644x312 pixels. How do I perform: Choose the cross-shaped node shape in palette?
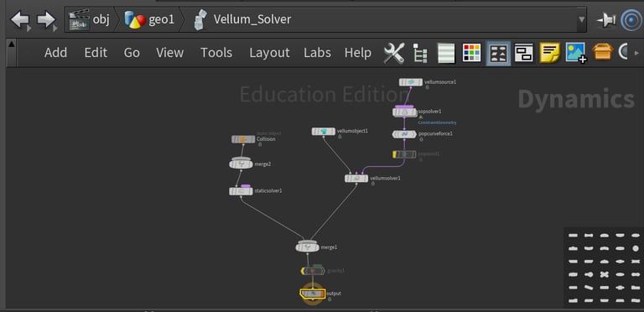[604, 274]
